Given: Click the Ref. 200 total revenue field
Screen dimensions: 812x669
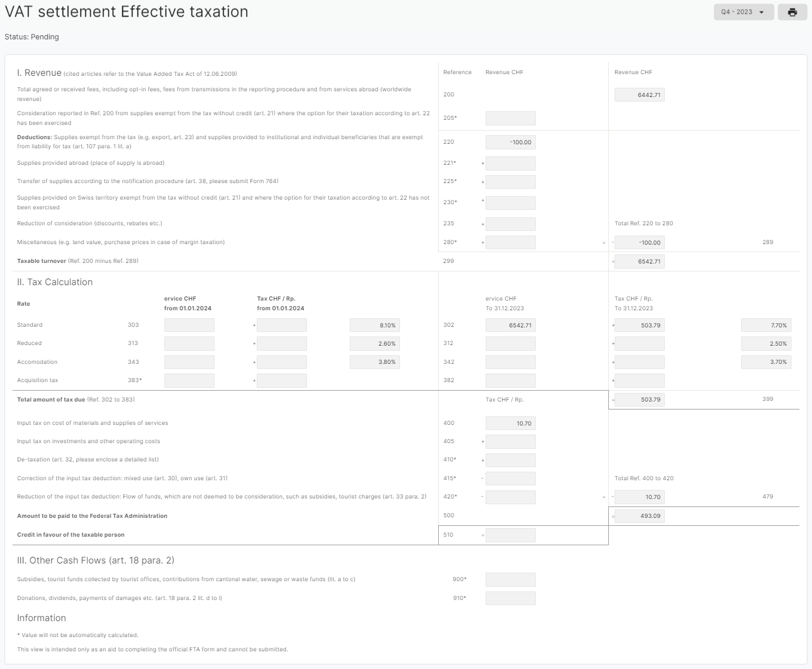Looking at the screenshot, I should (639, 95).
